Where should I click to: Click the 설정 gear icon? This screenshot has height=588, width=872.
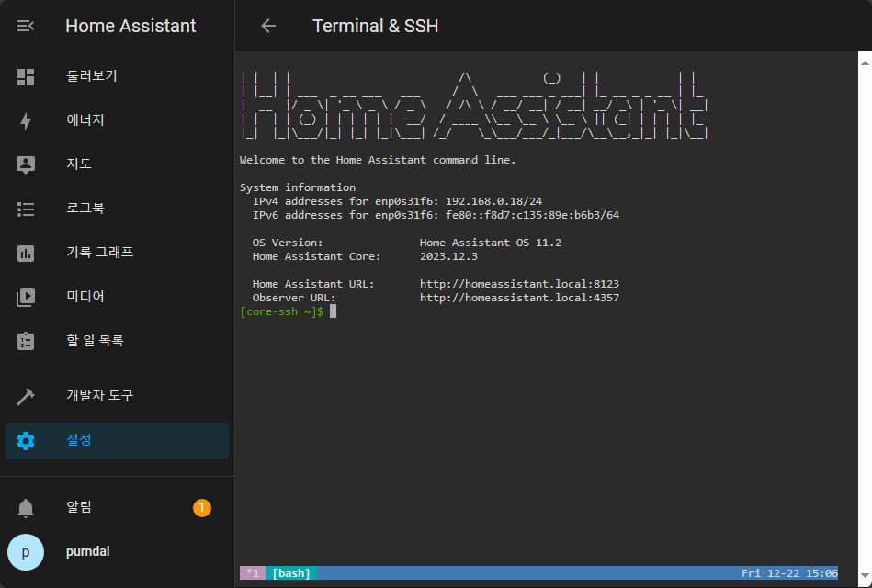[x=26, y=441]
